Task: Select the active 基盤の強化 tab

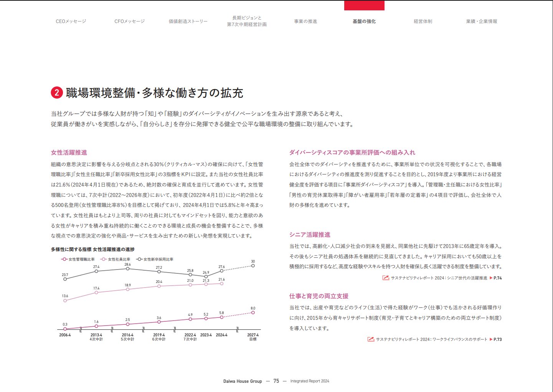Action: (364, 22)
